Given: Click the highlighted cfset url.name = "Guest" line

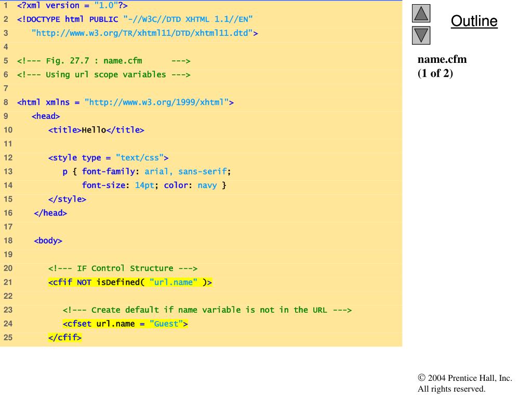Looking at the screenshot, I should [x=125, y=324].
